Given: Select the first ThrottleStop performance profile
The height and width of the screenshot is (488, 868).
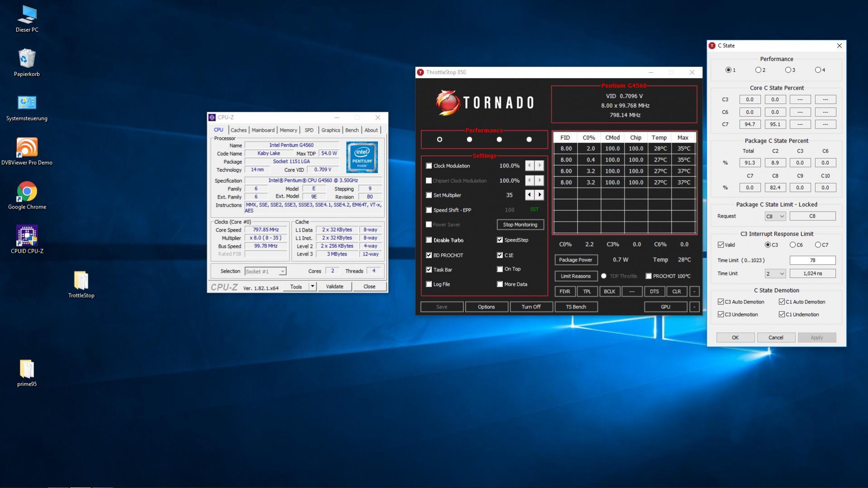Looking at the screenshot, I should tap(439, 140).
